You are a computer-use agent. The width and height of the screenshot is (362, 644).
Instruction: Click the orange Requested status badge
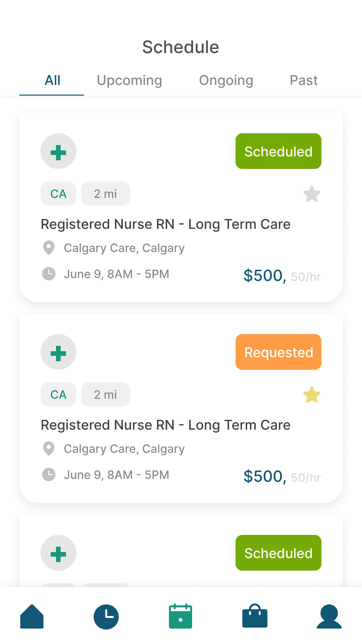(x=278, y=352)
